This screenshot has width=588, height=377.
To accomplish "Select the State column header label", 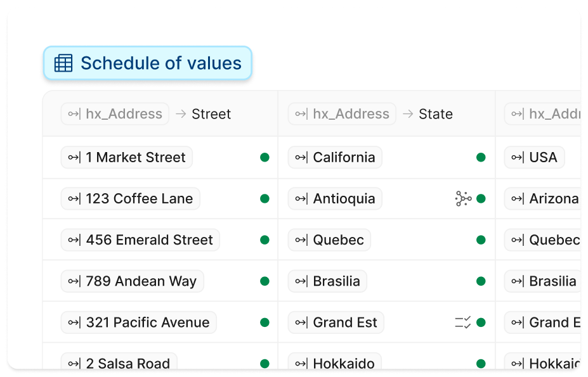I will pos(435,114).
